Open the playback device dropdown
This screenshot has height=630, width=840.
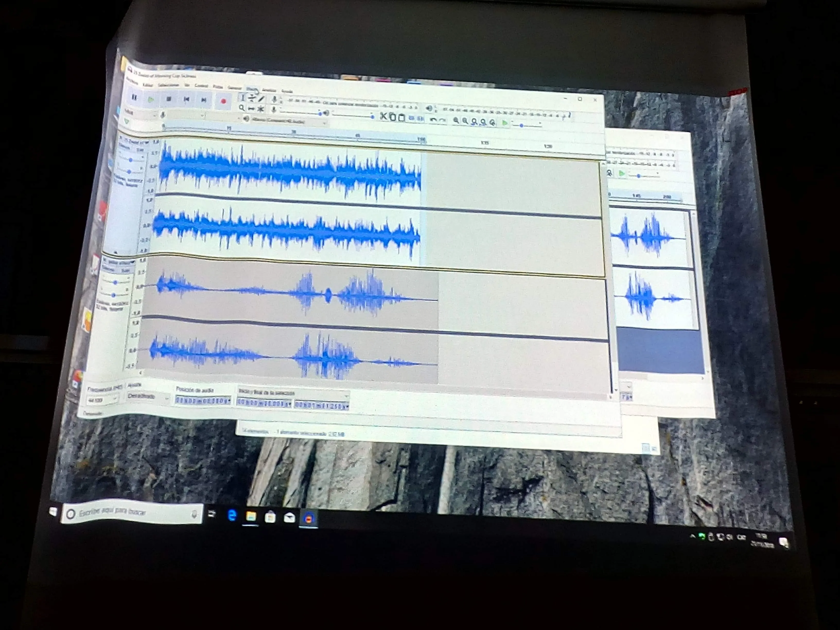pyautogui.click(x=288, y=121)
